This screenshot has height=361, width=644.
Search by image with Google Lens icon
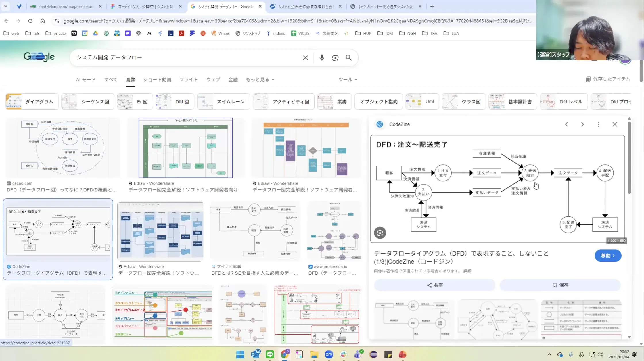click(x=335, y=57)
